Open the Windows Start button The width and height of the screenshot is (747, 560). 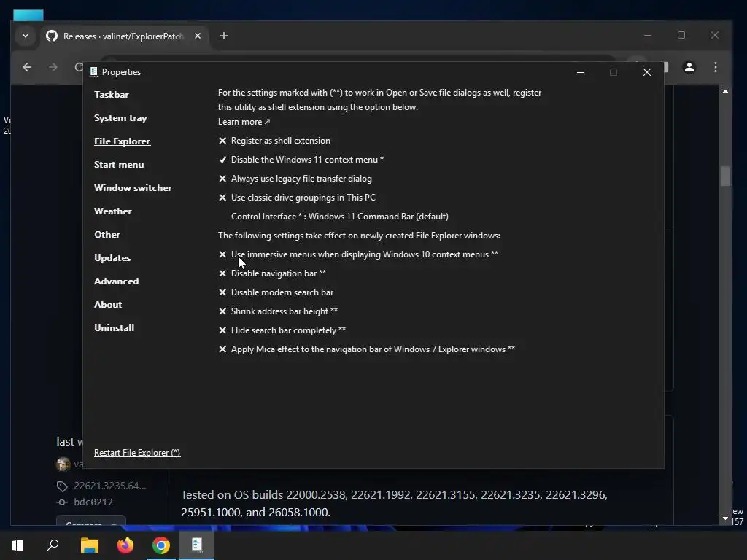tap(18, 545)
